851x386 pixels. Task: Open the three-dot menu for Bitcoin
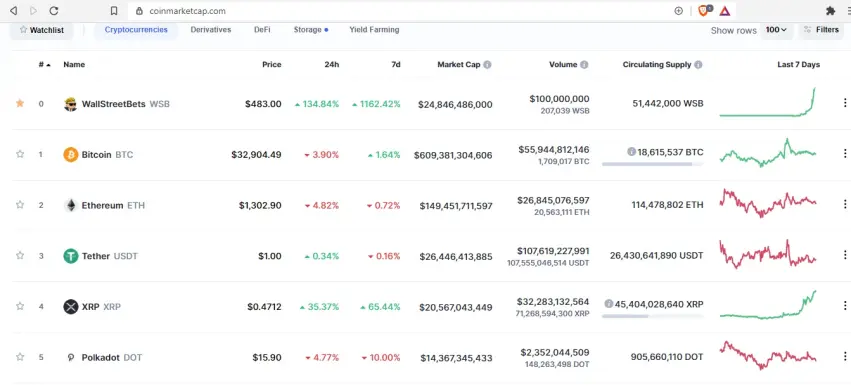[x=844, y=154]
